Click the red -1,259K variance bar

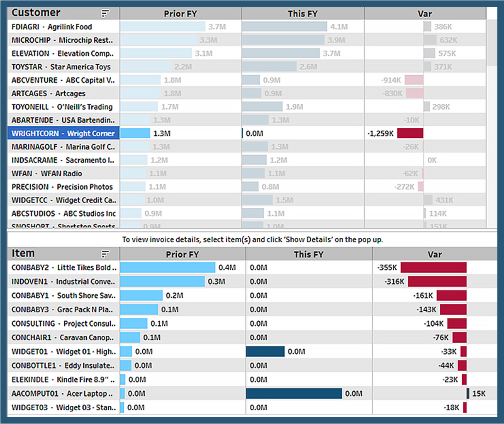pyautogui.click(x=410, y=133)
